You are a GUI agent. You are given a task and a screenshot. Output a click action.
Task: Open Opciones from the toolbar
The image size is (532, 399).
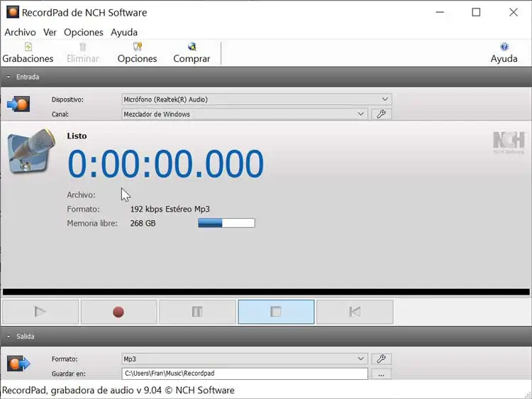137,53
